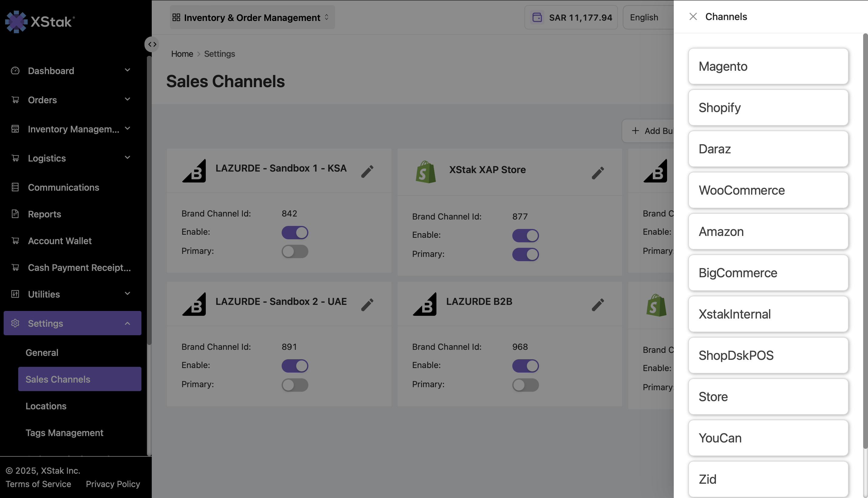The image size is (868, 498).
Task: Click the pencil icon on LAZURDE B2B card
Action: 598,305
